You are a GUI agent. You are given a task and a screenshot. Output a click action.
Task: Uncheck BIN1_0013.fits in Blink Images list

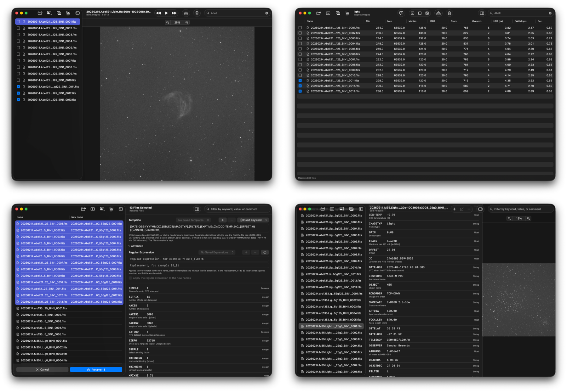18,100
